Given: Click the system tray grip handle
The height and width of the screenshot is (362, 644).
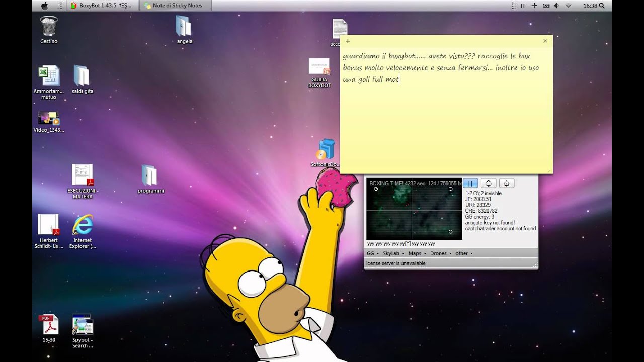Looking at the screenshot, I should coord(514,6).
